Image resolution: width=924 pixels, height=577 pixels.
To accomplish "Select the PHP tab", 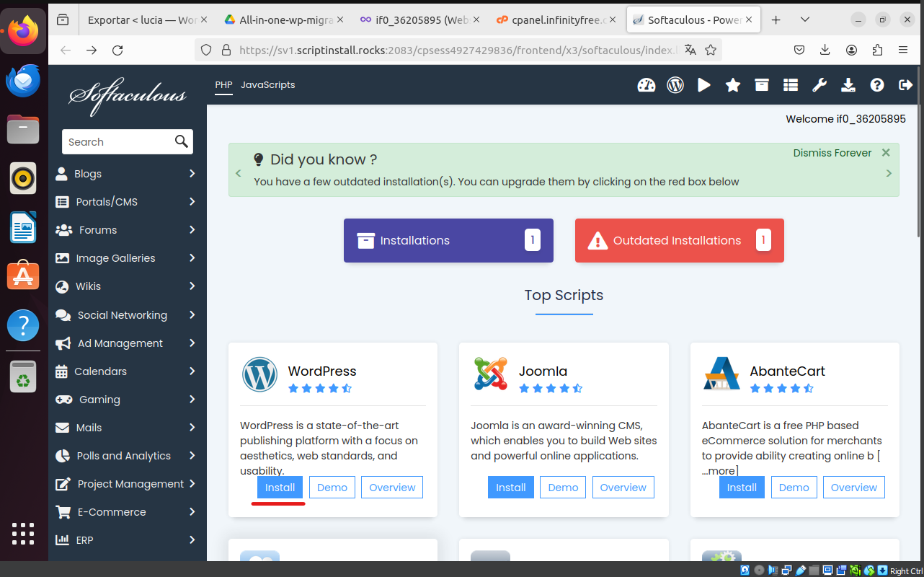I will [223, 85].
